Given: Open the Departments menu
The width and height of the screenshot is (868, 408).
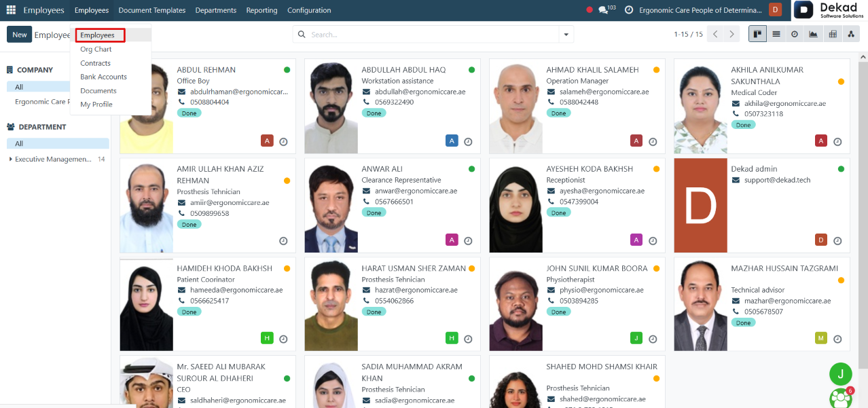Looking at the screenshot, I should pyautogui.click(x=216, y=10).
